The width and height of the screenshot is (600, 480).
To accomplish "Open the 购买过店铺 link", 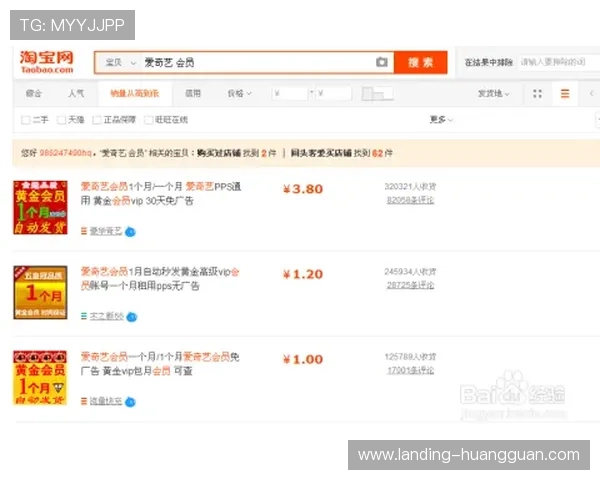I will tap(219, 153).
